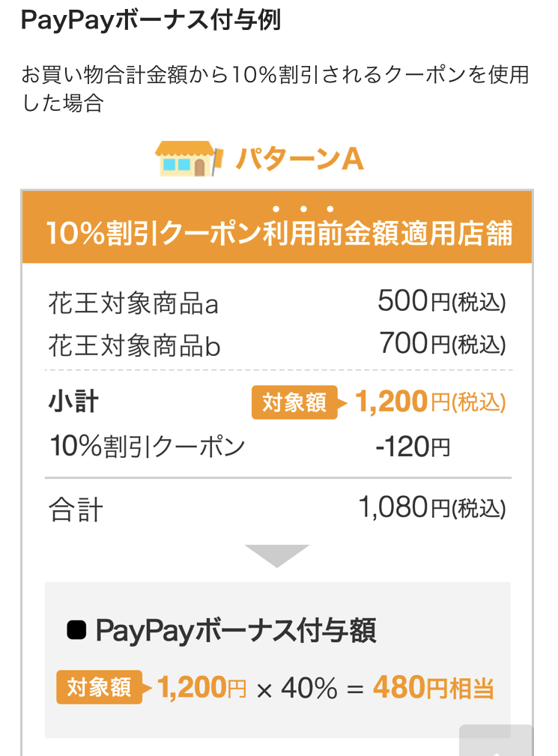Click the PayPayボーナス付与額 heading
This screenshot has height=756, width=558.
236,631
